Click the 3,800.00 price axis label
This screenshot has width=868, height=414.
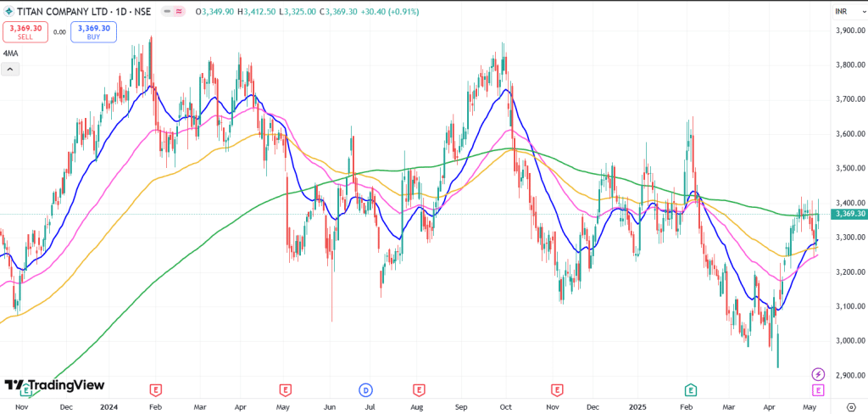[849, 65]
